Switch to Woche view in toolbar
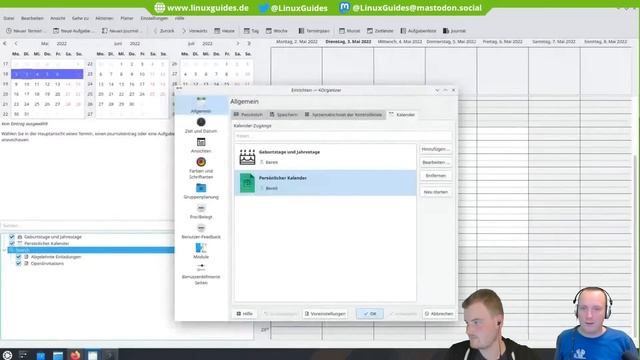The image size is (640, 360). point(277,31)
